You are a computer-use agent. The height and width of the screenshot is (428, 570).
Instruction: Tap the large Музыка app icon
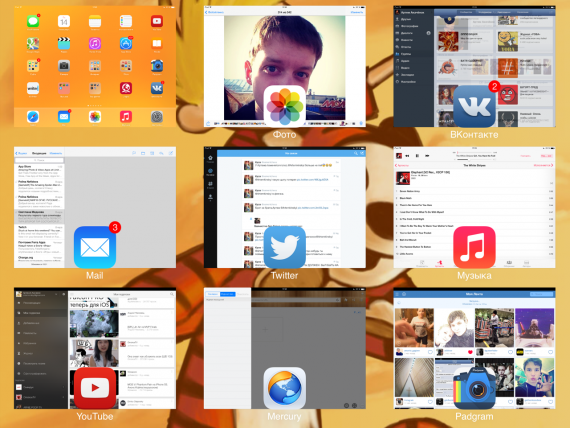click(x=474, y=247)
